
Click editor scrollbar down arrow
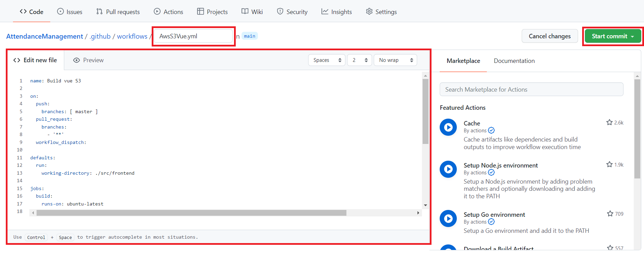coord(425,205)
